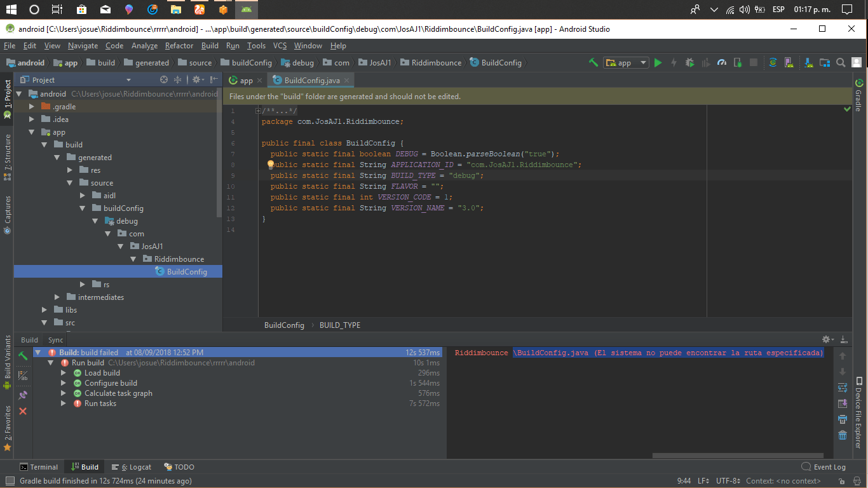Open the Build panel settings gear
Viewport: 868px width, 488px height.
point(825,339)
